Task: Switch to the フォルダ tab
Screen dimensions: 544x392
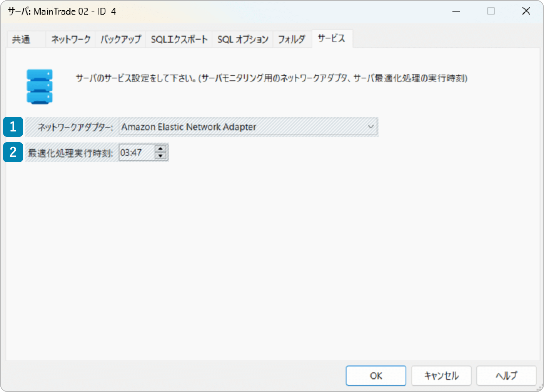Action: (x=292, y=39)
